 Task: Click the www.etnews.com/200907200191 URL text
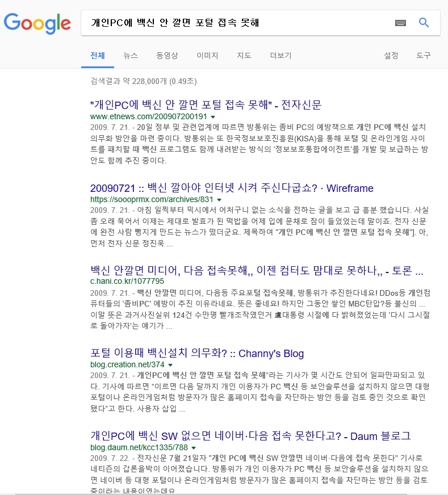(x=149, y=116)
